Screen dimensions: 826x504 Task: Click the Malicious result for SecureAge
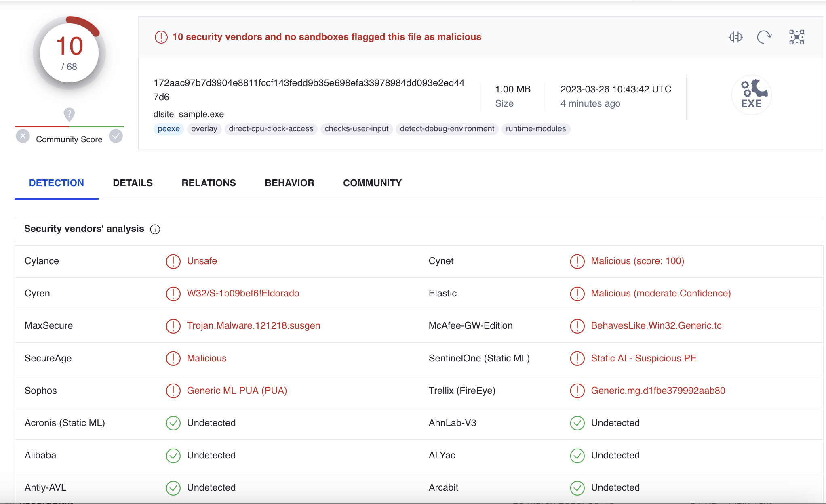point(206,358)
